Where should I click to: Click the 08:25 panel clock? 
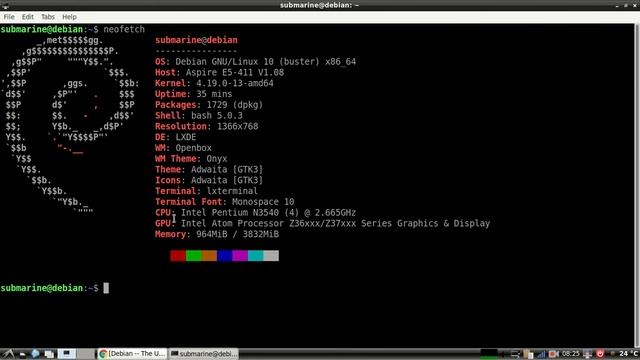[571, 353]
